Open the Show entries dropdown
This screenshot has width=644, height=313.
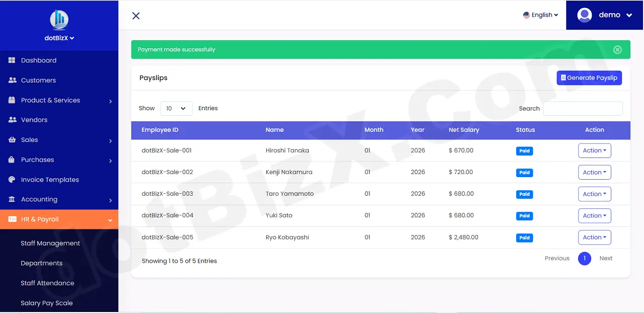[x=176, y=108]
